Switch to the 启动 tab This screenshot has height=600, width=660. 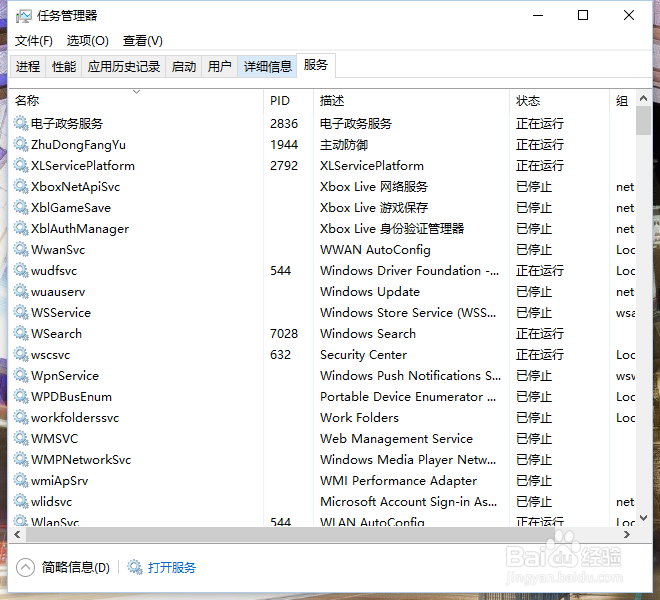pyautogui.click(x=184, y=67)
